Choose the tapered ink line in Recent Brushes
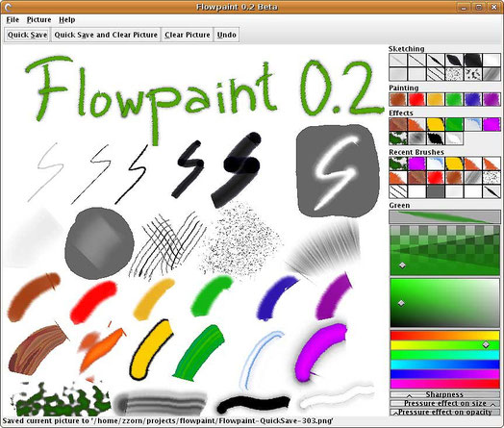This screenshot has width=504, height=428. [x=491, y=191]
